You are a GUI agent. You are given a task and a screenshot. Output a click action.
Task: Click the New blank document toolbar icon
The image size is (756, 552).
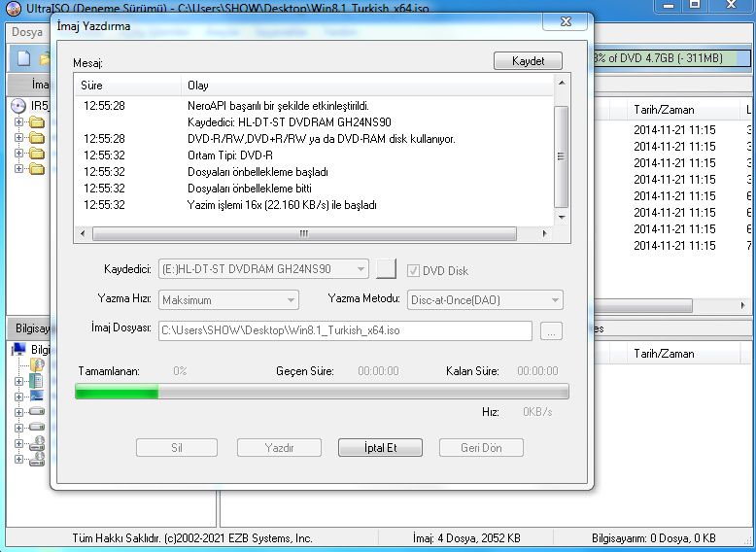click(x=23, y=58)
